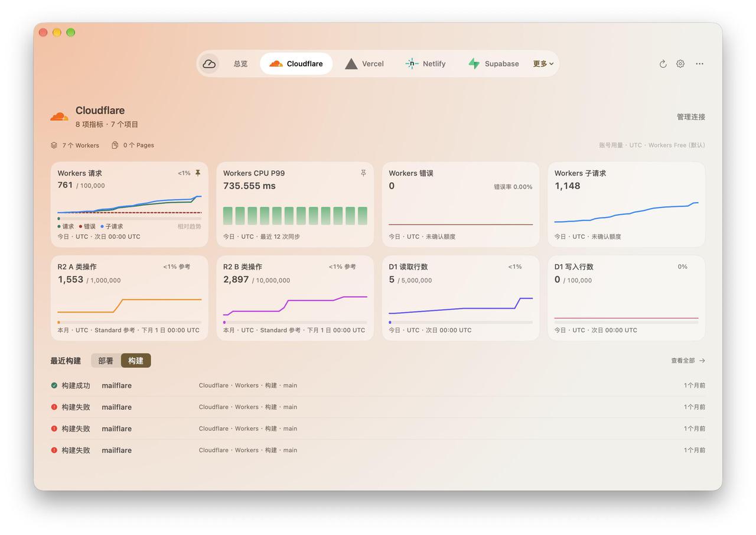Screen dimensions: 756x535
Task: Click the D1 写入行数 card title
Action: pos(573,267)
